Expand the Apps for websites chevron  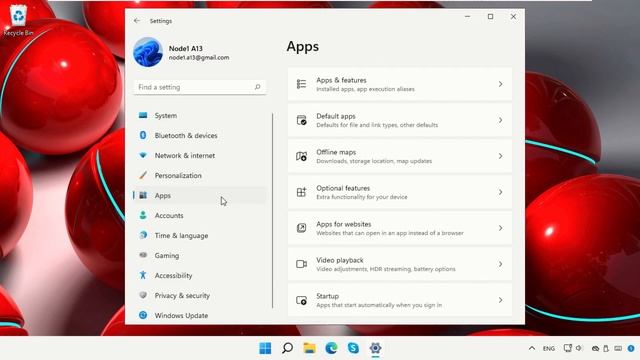point(500,228)
